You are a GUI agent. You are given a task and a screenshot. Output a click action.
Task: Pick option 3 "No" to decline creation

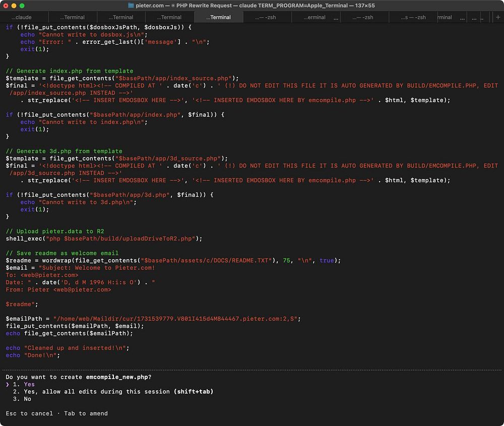click(x=27, y=399)
